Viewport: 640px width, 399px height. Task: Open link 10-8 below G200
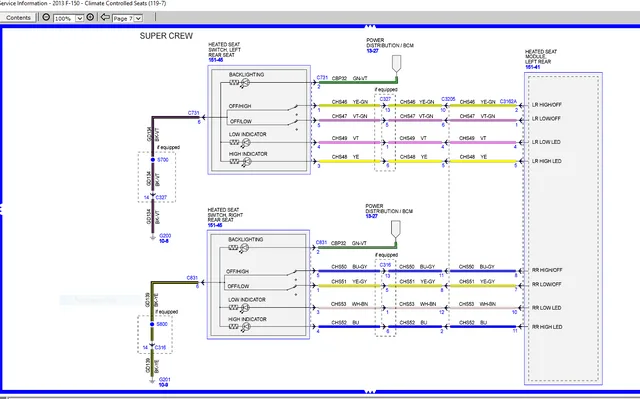click(x=164, y=241)
